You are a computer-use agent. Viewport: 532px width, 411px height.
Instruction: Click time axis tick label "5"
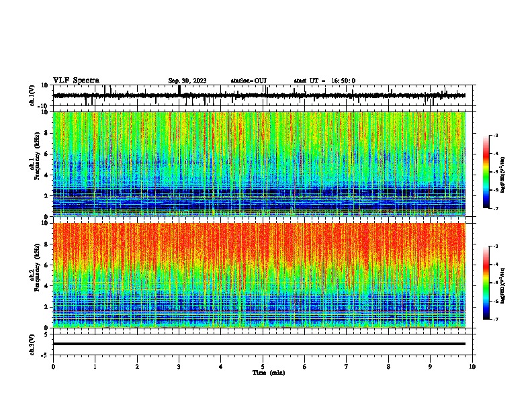point(263,367)
